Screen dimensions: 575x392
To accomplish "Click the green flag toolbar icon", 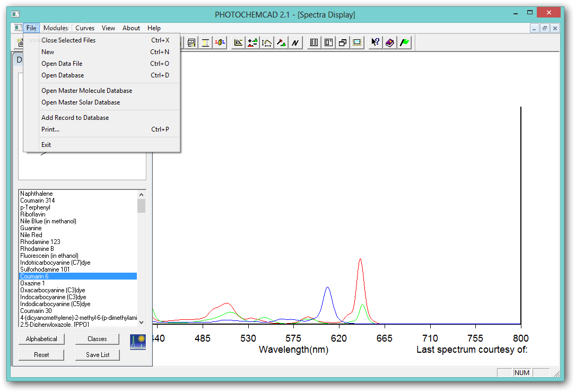I will point(404,42).
